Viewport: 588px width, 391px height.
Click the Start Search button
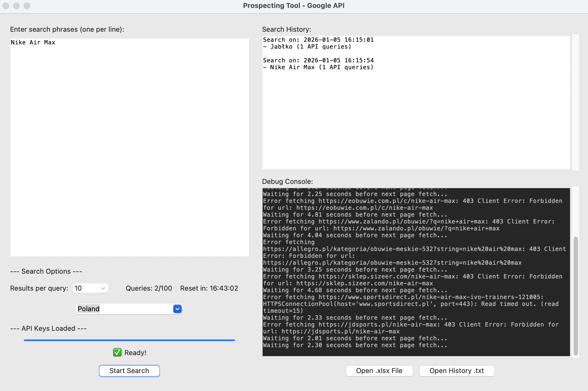pos(129,371)
